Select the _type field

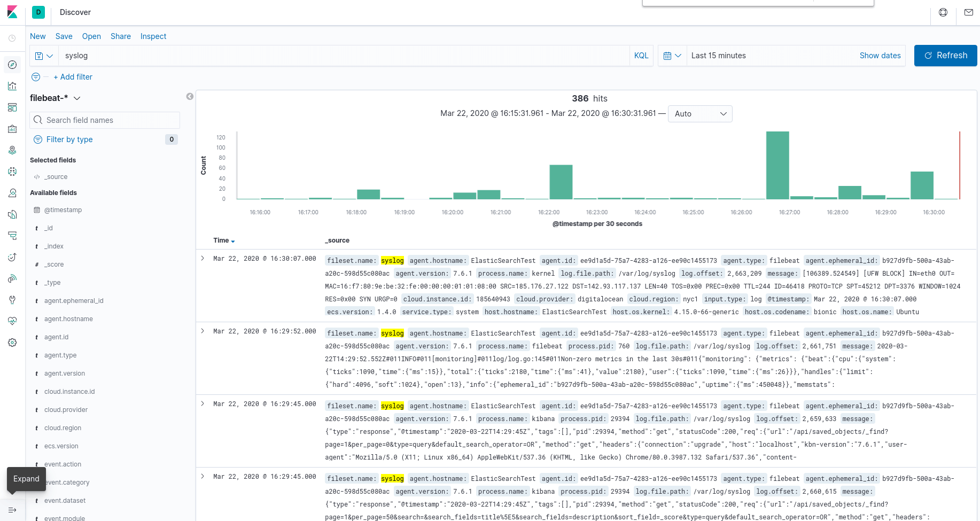[x=52, y=283]
